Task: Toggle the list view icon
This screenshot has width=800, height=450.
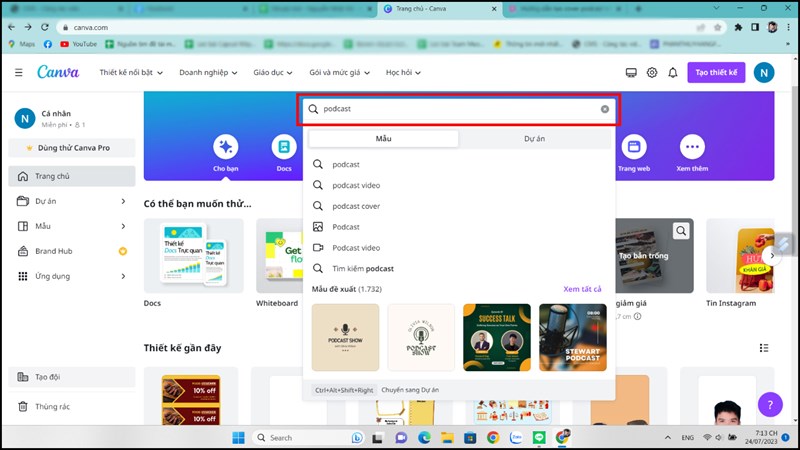Action: pyautogui.click(x=764, y=348)
